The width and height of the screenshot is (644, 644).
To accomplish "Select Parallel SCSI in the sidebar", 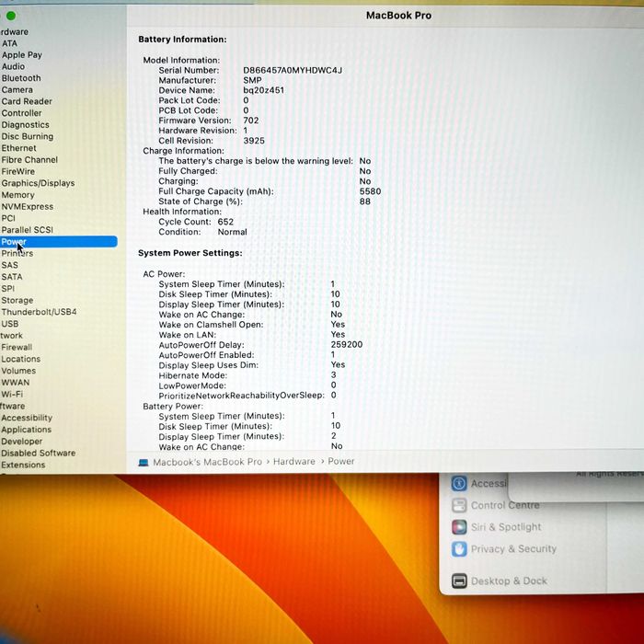I will (x=27, y=230).
